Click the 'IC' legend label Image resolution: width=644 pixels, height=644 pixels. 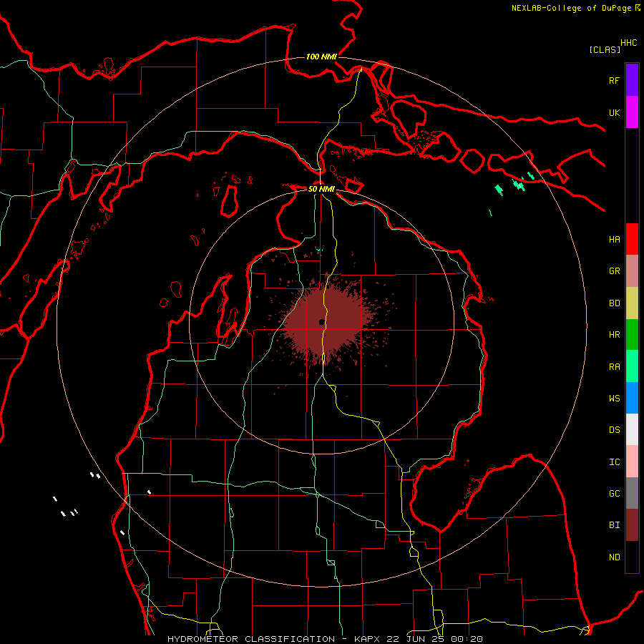pos(614,462)
